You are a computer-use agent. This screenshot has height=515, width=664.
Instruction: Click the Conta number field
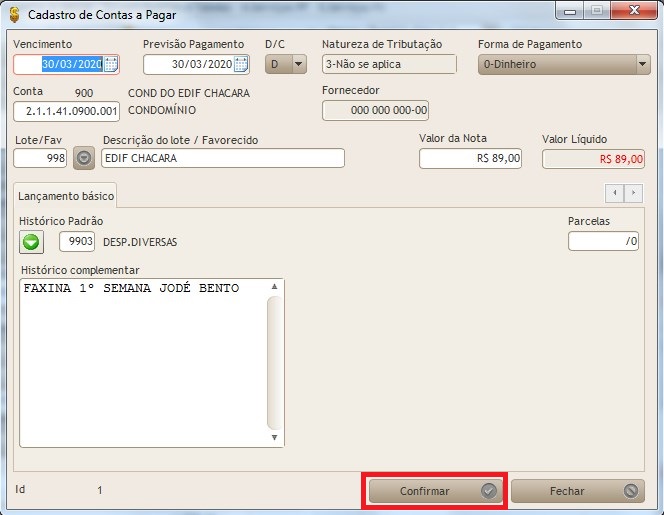(66, 110)
